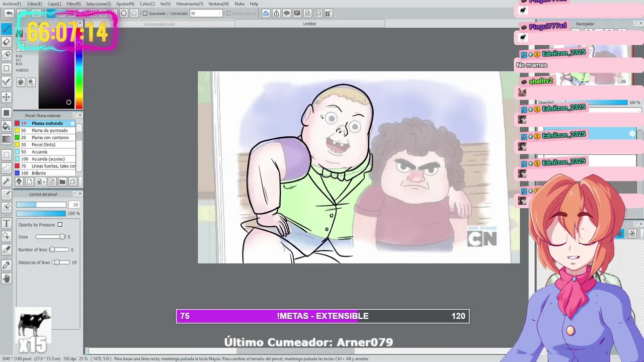This screenshot has height=362, width=644.
Task: Select the Brillante brush
Action: (x=45, y=173)
